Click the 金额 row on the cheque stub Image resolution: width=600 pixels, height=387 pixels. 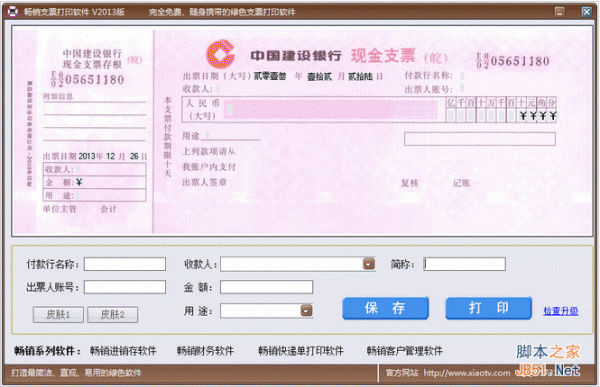coord(94,182)
